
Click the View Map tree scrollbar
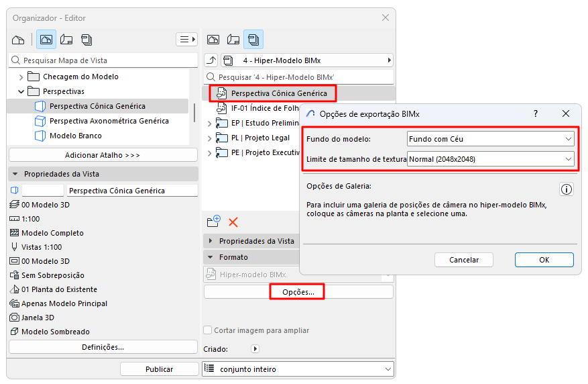[x=194, y=113]
